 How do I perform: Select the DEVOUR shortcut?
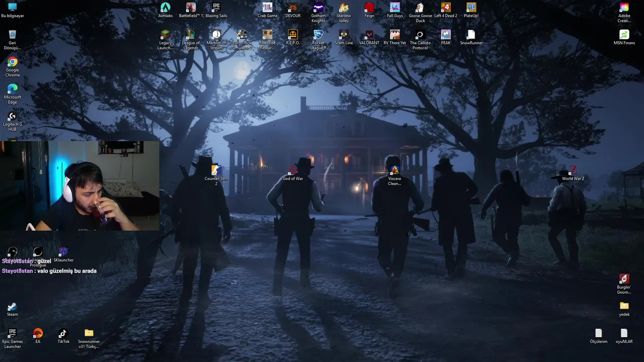point(293,10)
